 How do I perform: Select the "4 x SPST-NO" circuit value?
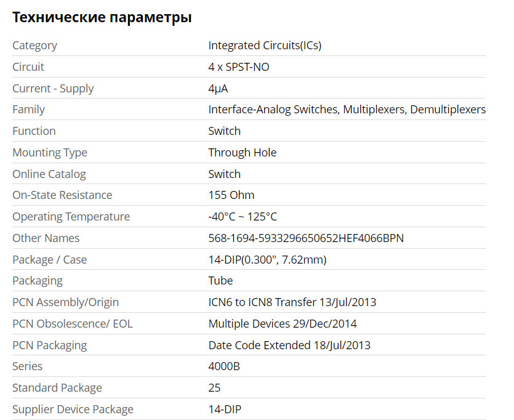click(x=239, y=67)
